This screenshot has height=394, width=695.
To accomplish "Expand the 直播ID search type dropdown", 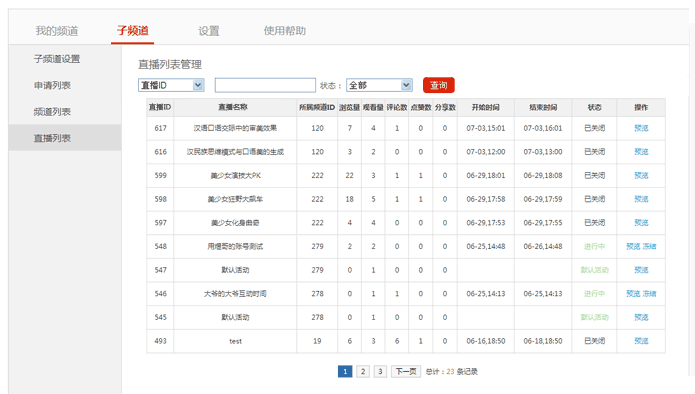I will [x=171, y=85].
